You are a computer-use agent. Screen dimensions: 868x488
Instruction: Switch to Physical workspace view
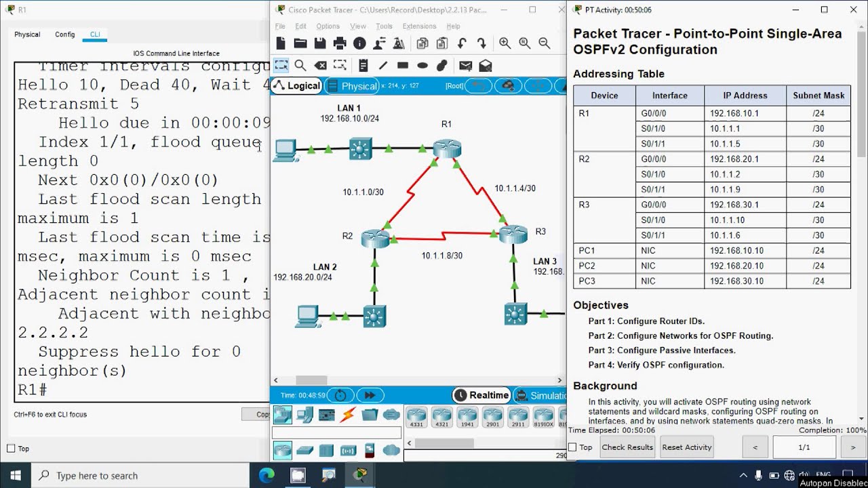(x=352, y=85)
